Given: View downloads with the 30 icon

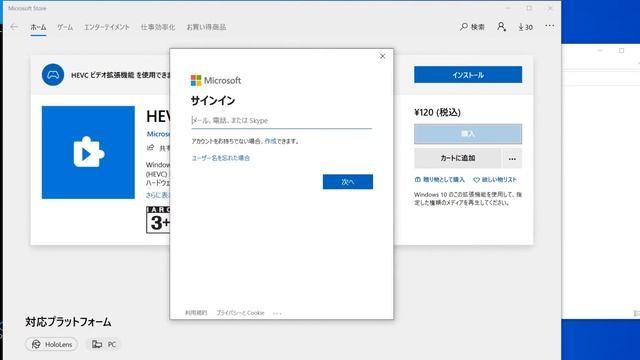Looking at the screenshot, I should [525, 27].
